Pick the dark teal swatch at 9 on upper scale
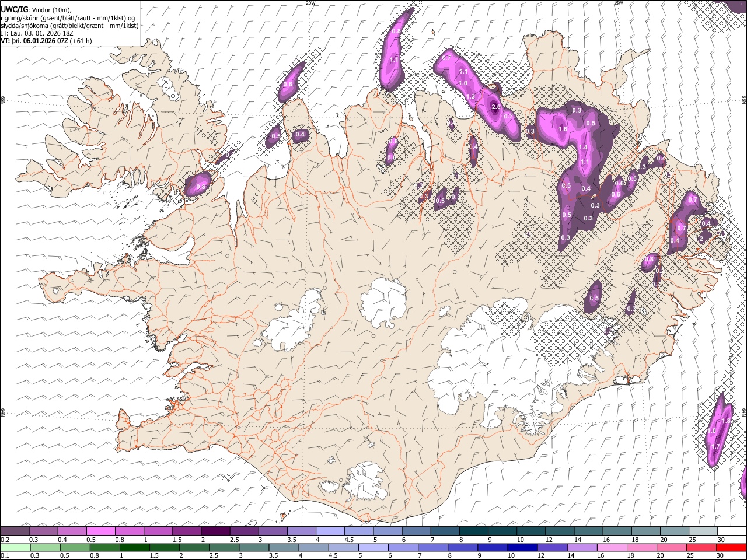Viewport: 747px width, 560px height. 502,531
